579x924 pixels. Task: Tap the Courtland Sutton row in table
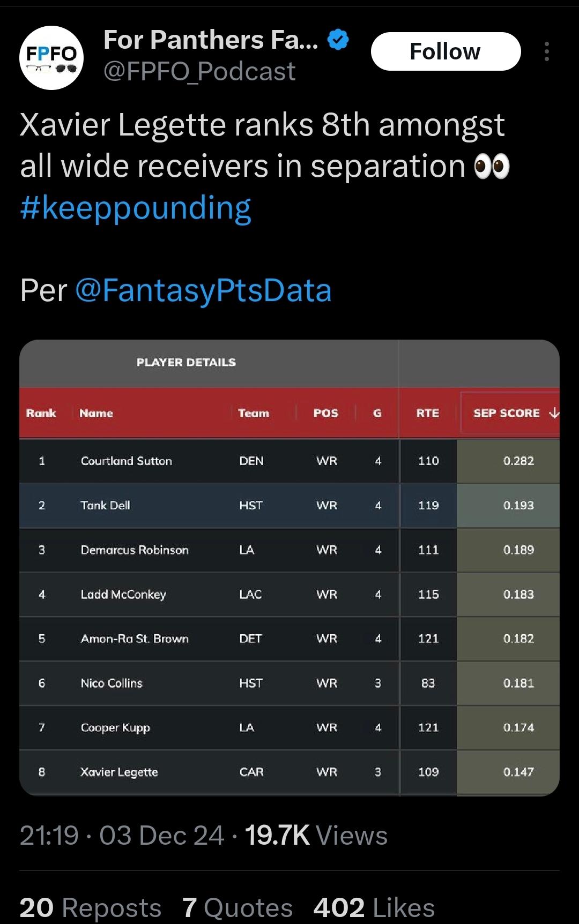(x=289, y=461)
